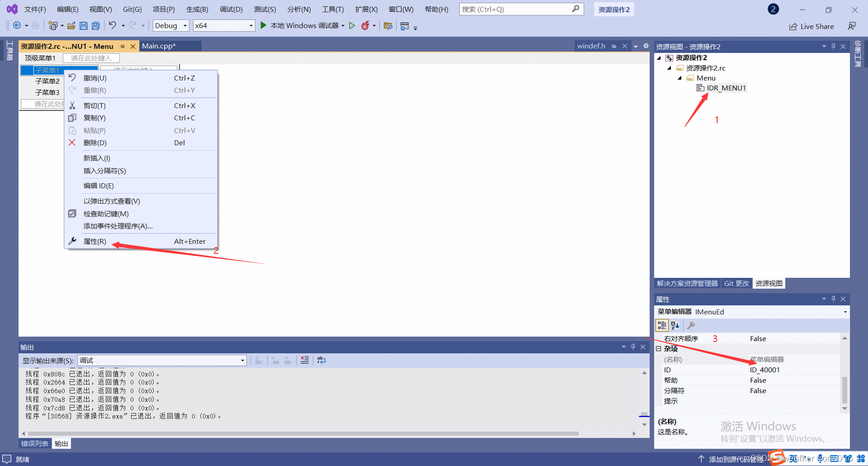Screen dimensions: 868x466
Task: Switch to windef.h tab
Action: [591, 46]
